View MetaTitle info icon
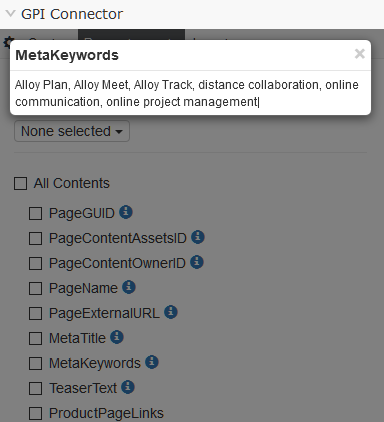 tap(117, 337)
